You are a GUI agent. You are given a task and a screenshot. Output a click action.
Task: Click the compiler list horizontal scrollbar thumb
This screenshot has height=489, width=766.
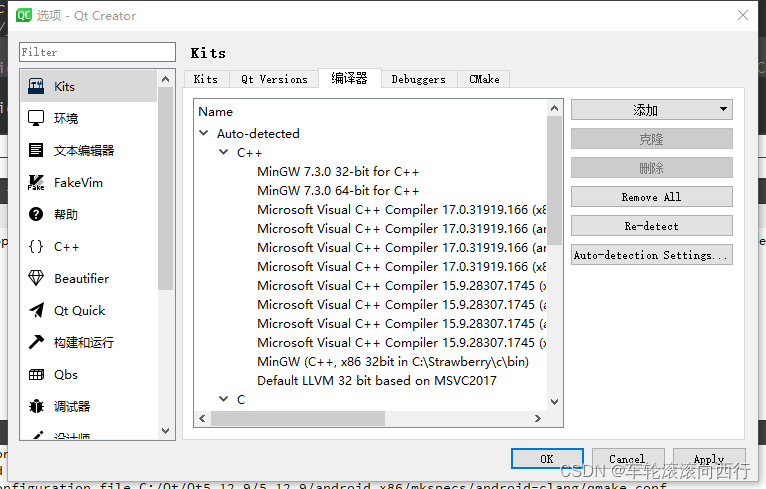click(298, 418)
